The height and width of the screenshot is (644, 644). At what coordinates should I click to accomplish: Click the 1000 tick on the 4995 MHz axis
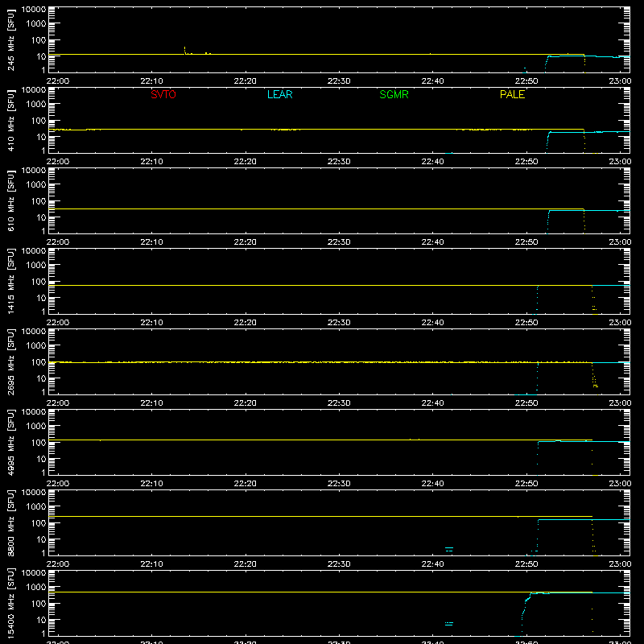[x=36, y=426]
